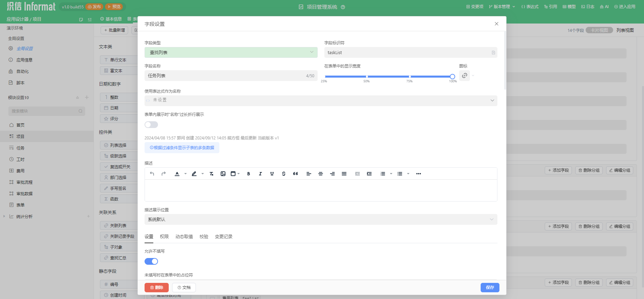Click the redo icon in description editor

[164, 174]
